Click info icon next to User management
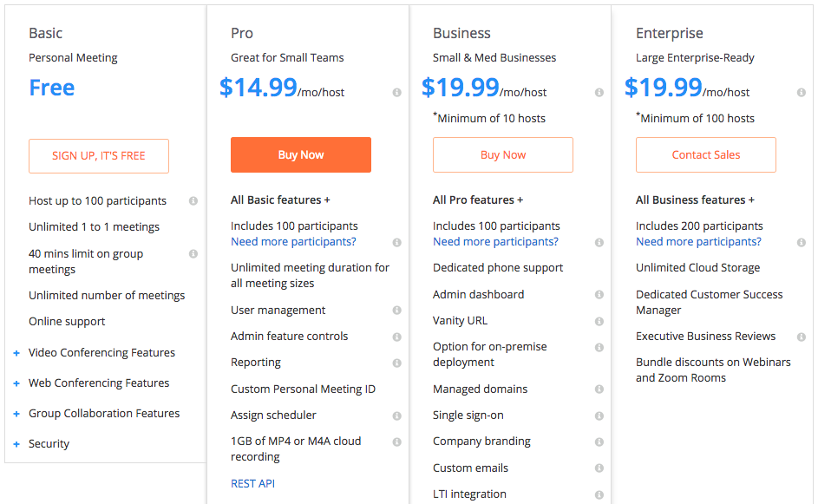This screenshot has width=818, height=504. point(396,311)
